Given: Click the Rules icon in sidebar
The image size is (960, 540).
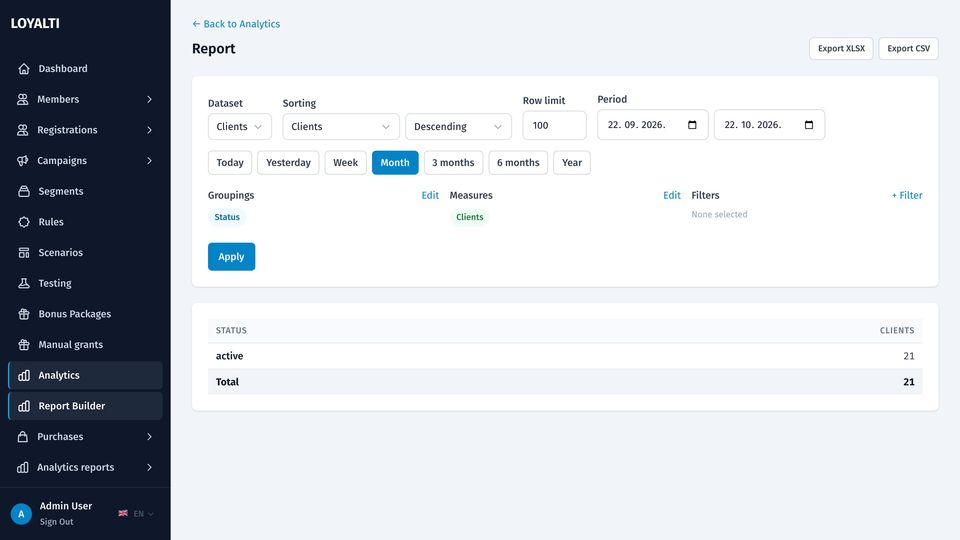Looking at the screenshot, I should click(24, 222).
